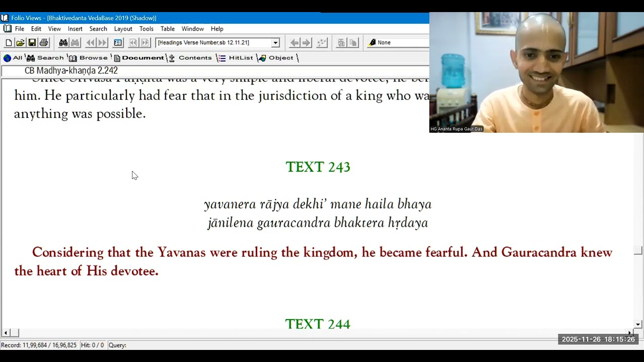Open the Edit menu
This screenshot has width=644, height=362.
[36, 29]
